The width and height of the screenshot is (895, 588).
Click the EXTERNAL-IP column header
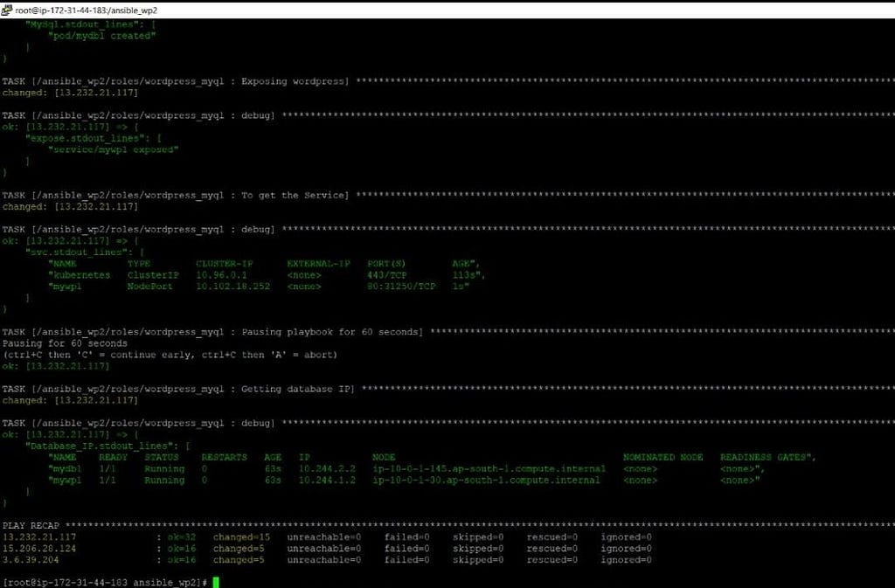coord(318,264)
